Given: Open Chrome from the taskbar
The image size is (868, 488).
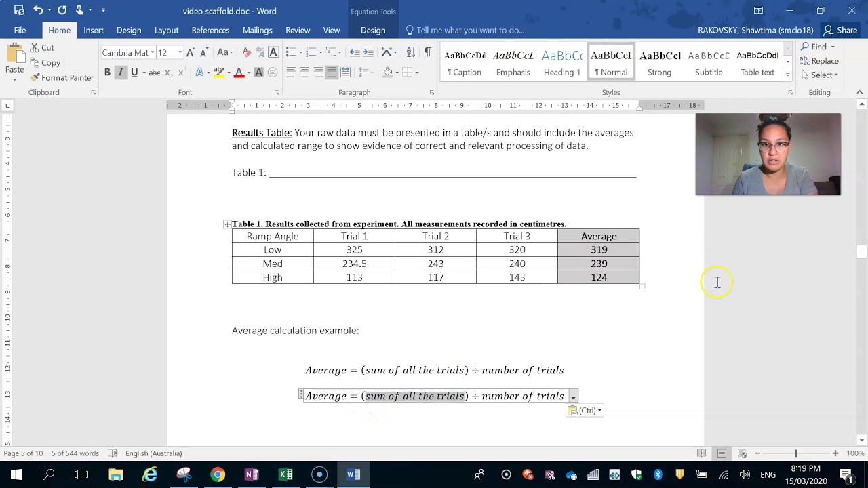Looking at the screenshot, I should click(x=218, y=474).
